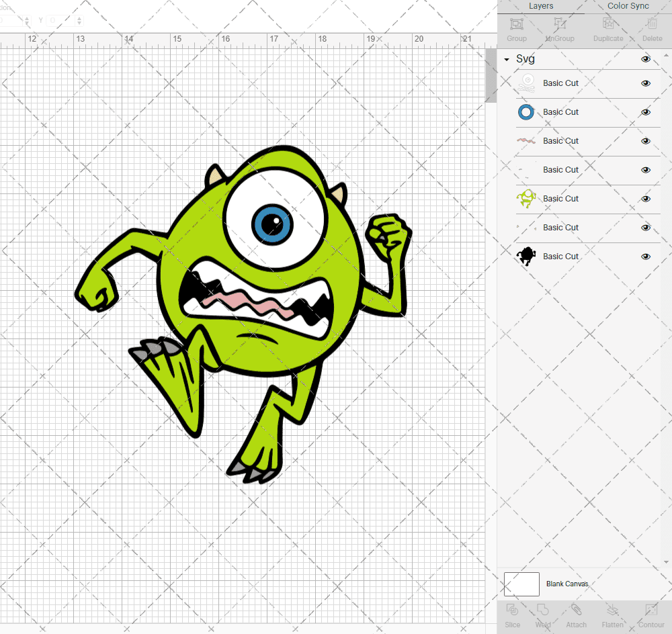This screenshot has width=672, height=634.
Task: Select the blue ring layer thumbnail
Action: tap(526, 112)
